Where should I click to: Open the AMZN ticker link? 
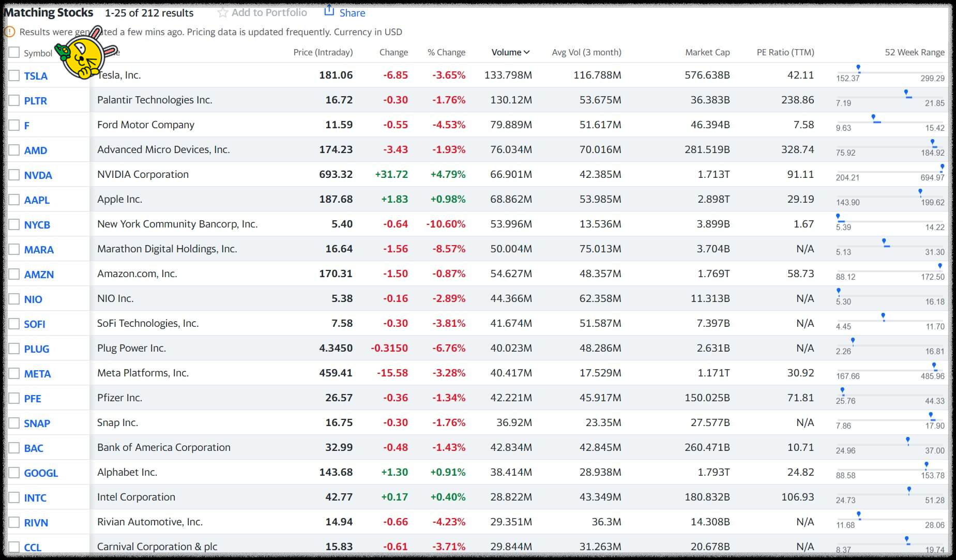click(39, 275)
